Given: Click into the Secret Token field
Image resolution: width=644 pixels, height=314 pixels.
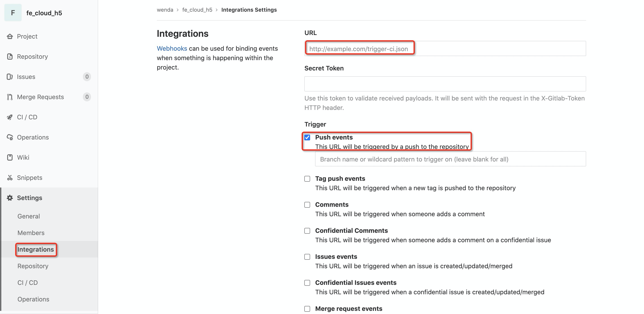Looking at the screenshot, I should pos(445,84).
